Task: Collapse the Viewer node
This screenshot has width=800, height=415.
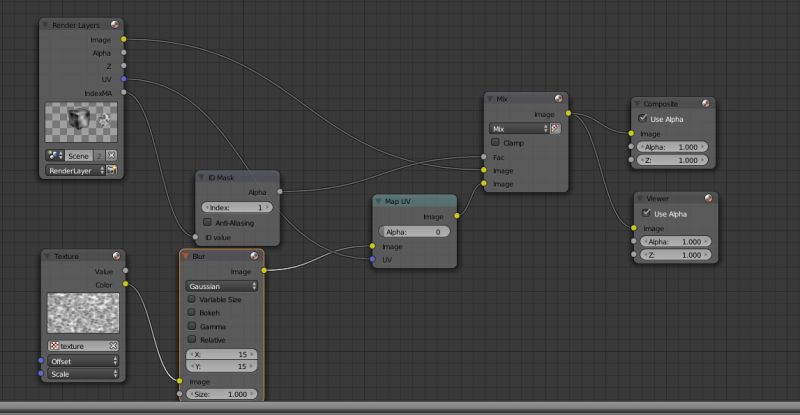Action: (640, 198)
